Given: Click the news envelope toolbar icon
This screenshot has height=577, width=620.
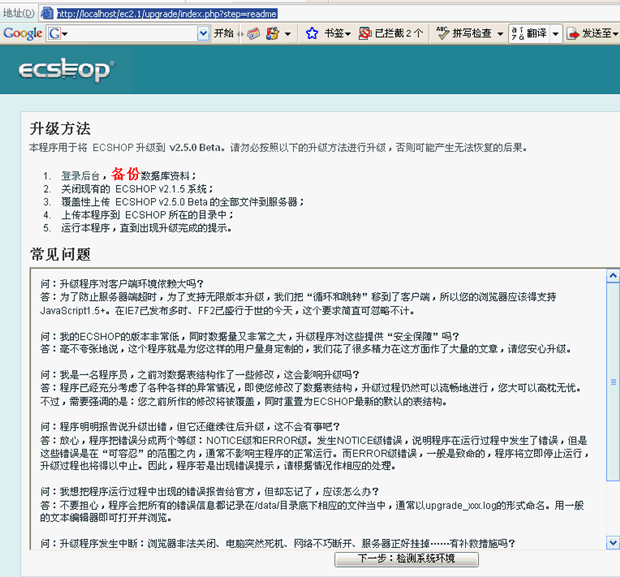Looking at the screenshot, I should click(253, 34).
